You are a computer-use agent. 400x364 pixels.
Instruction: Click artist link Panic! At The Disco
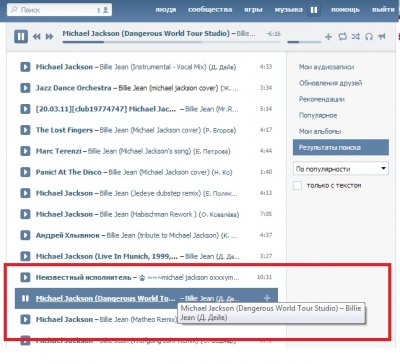click(69, 172)
